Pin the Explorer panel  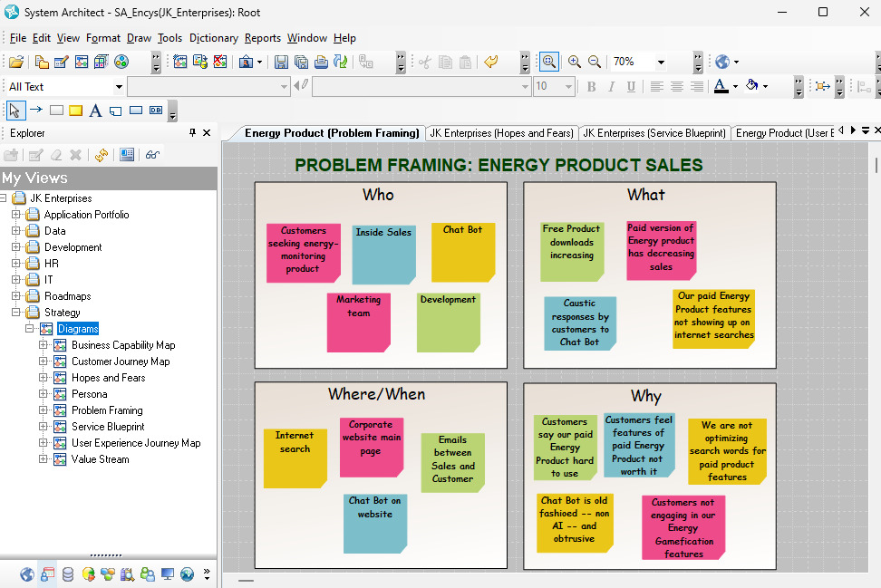click(x=192, y=132)
